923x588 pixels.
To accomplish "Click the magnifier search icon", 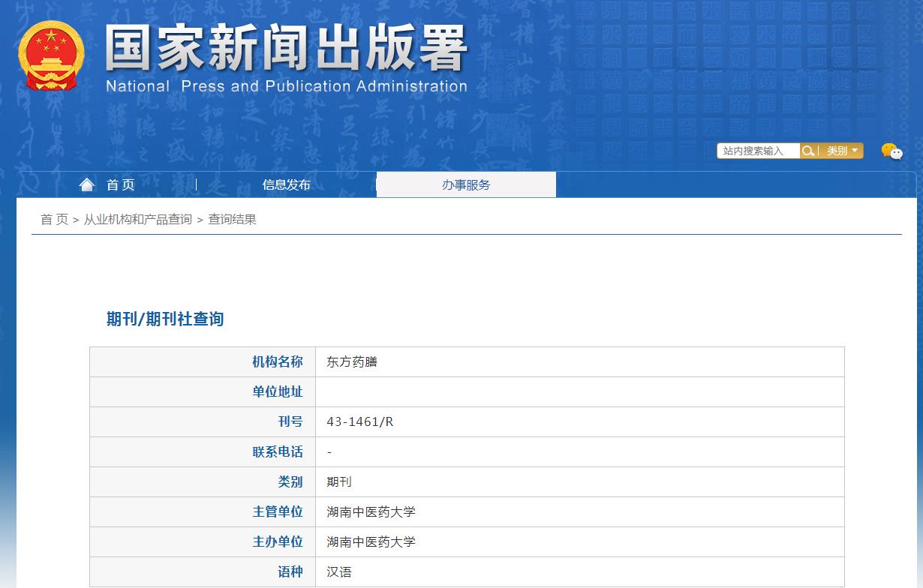I will pyautogui.click(x=808, y=151).
